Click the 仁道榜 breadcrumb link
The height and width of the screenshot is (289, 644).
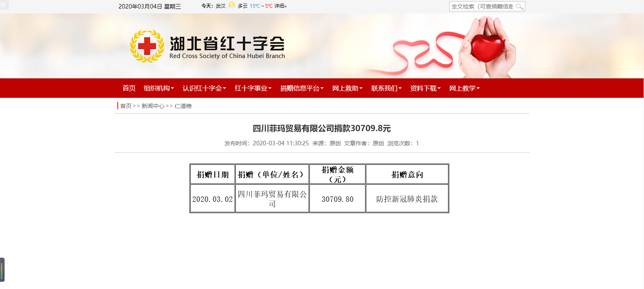click(x=183, y=106)
